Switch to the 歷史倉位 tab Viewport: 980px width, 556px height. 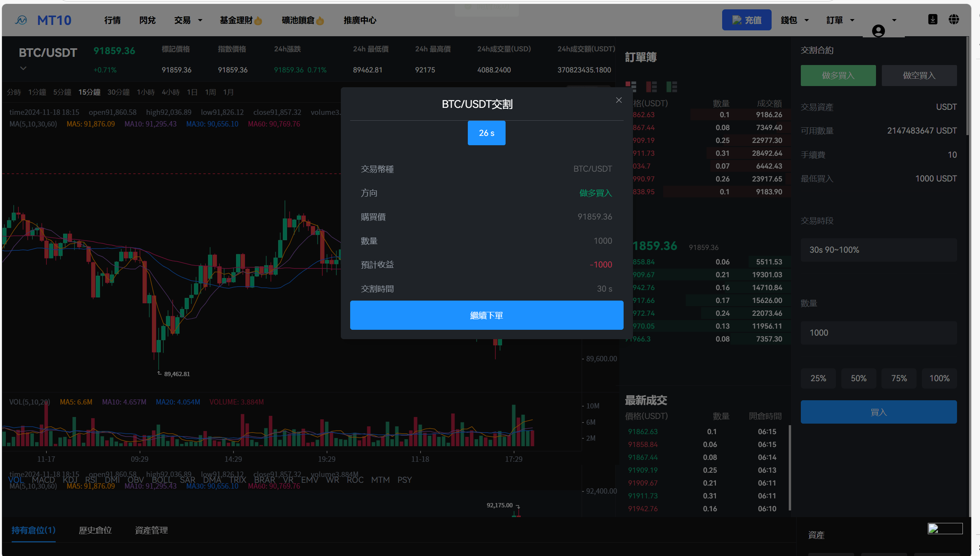(x=95, y=530)
